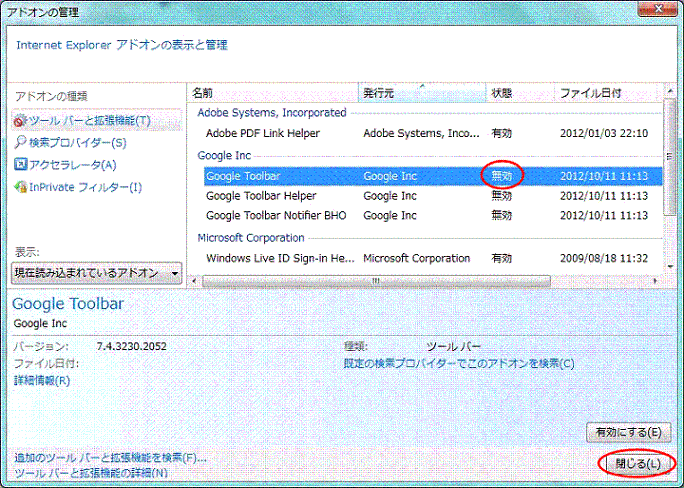
Task: Click the horizontal scrollbar thumb
Action: (x=376, y=281)
